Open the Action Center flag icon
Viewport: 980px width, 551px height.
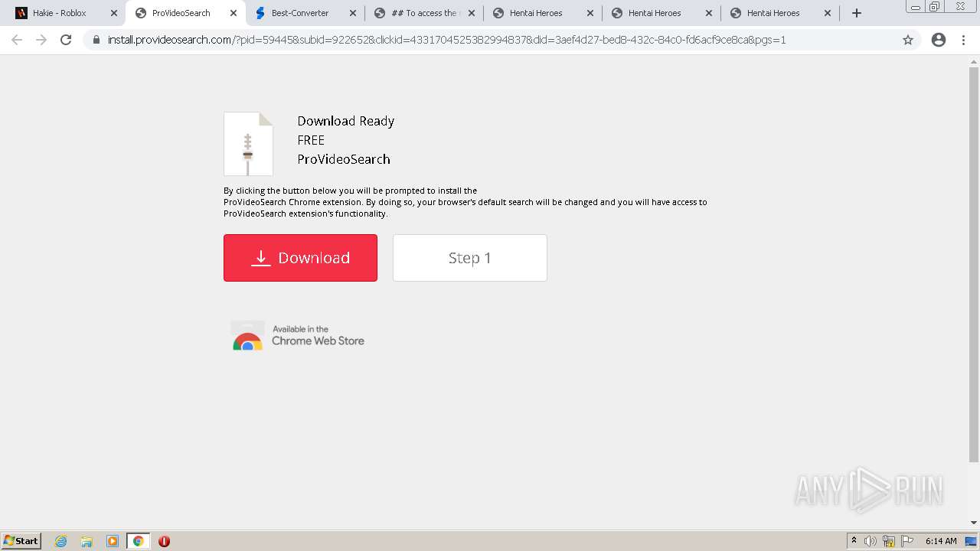point(907,541)
